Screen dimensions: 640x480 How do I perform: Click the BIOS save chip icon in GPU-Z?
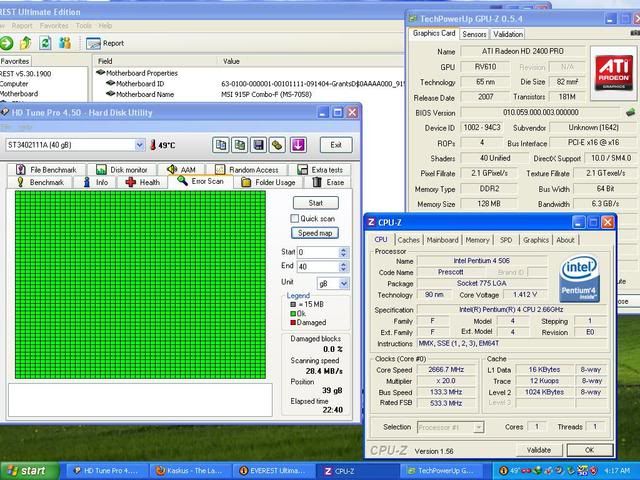[x=630, y=111]
